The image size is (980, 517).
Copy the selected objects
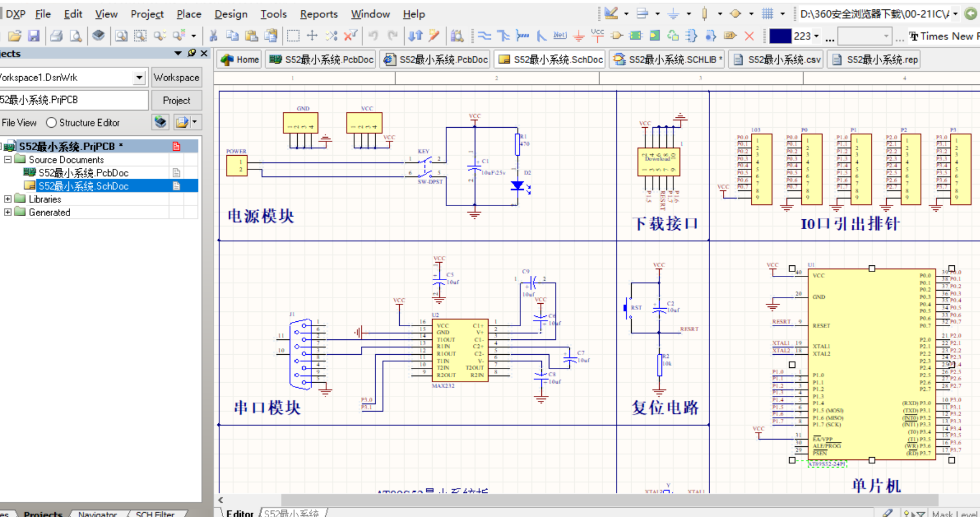click(x=233, y=36)
